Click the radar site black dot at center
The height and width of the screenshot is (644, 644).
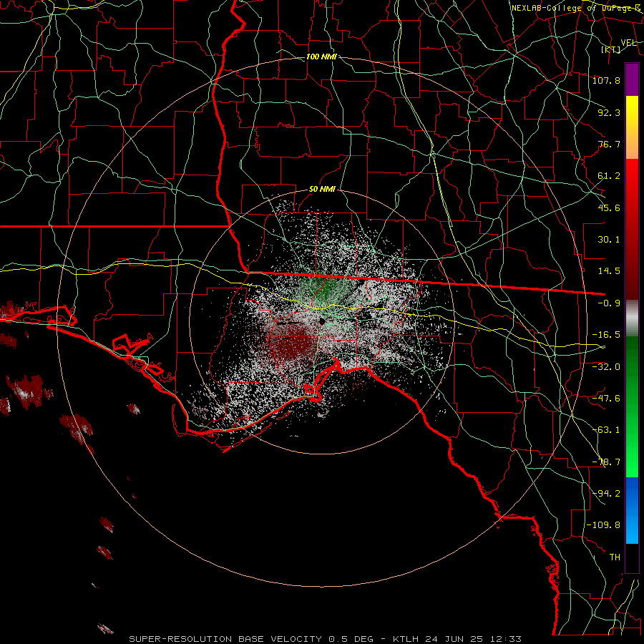pos(322,321)
